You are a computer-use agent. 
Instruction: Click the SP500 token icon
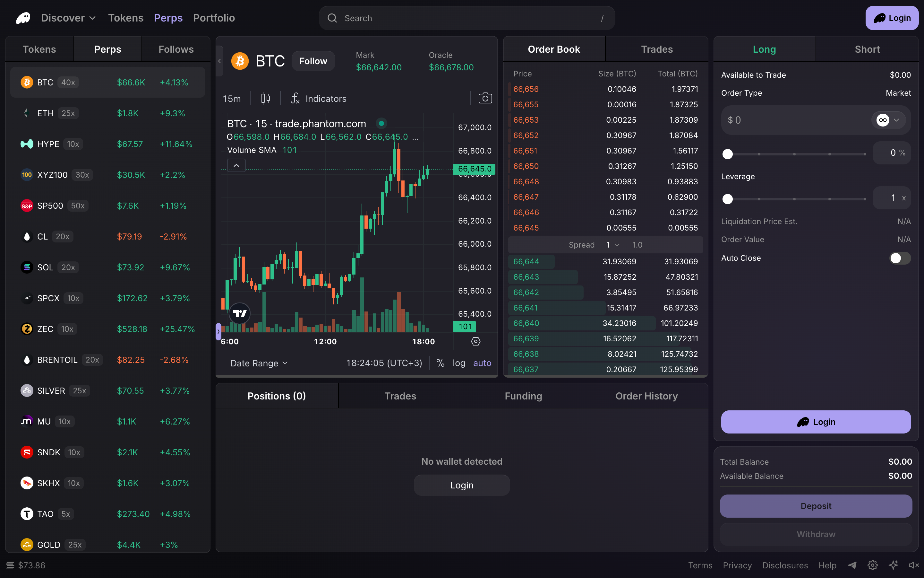pyautogui.click(x=27, y=206)
